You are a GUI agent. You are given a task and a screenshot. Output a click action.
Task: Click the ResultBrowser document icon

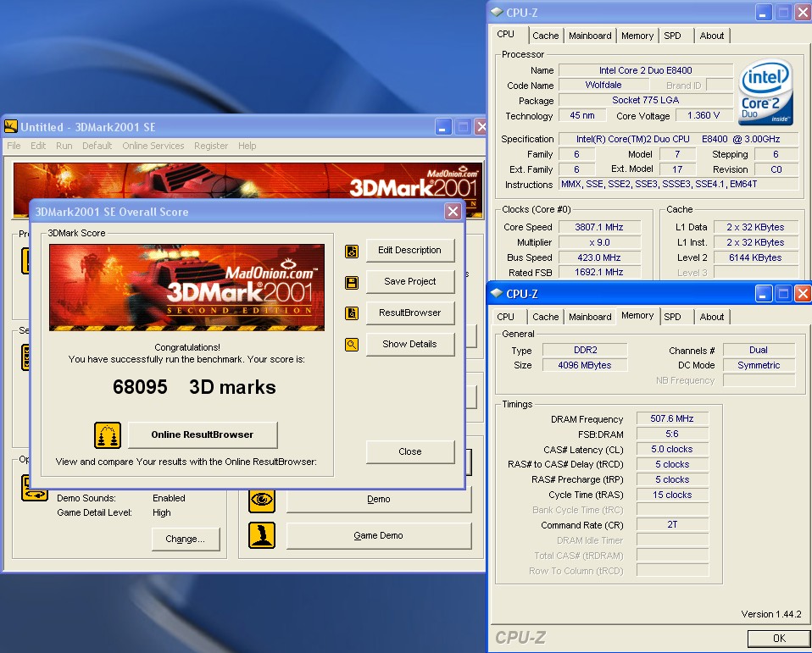(x=352, y=313)
